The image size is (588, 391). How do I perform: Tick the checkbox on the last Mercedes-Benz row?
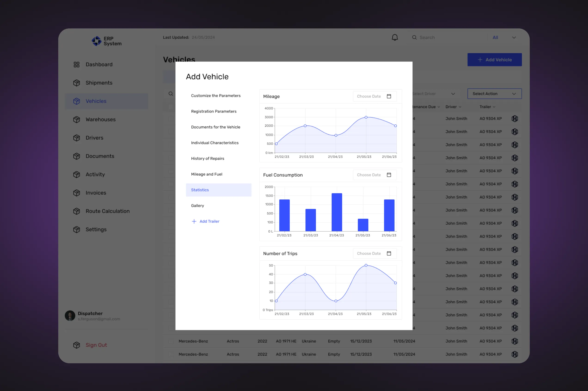[x=171, y=354]
